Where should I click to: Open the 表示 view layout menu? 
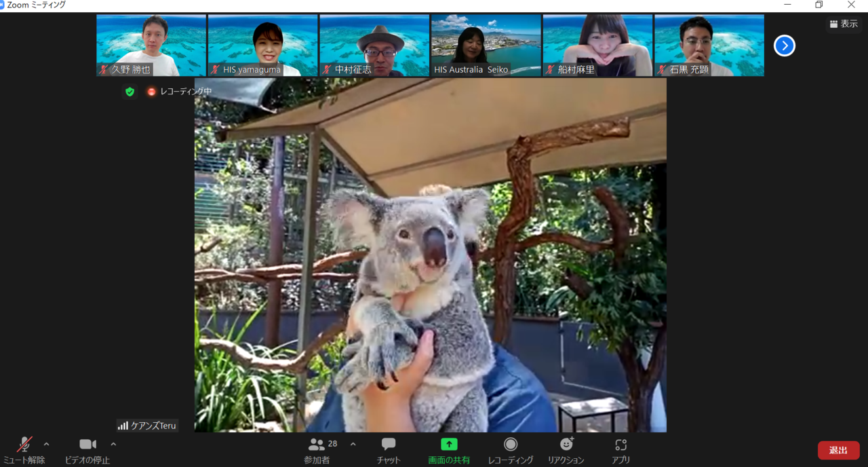point(844,24)
